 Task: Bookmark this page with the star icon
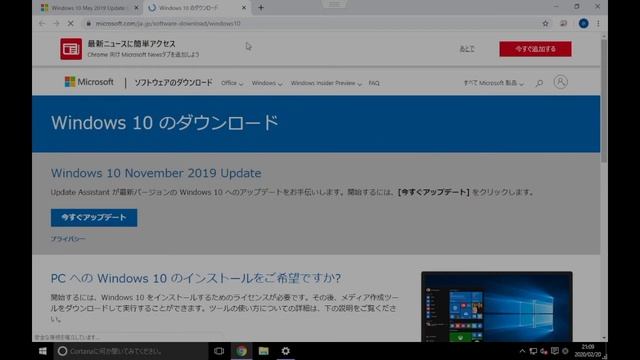(545, 24)
